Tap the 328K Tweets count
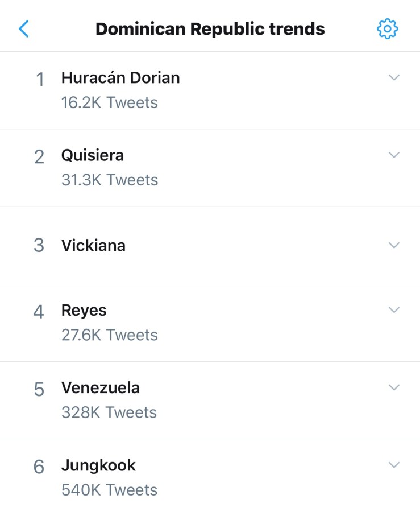 [x=109, y=412]
